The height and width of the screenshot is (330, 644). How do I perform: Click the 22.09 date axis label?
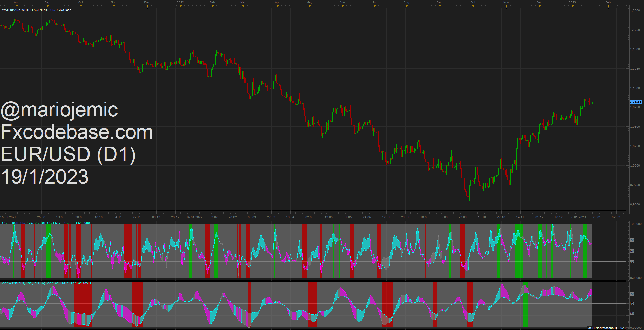463,217
